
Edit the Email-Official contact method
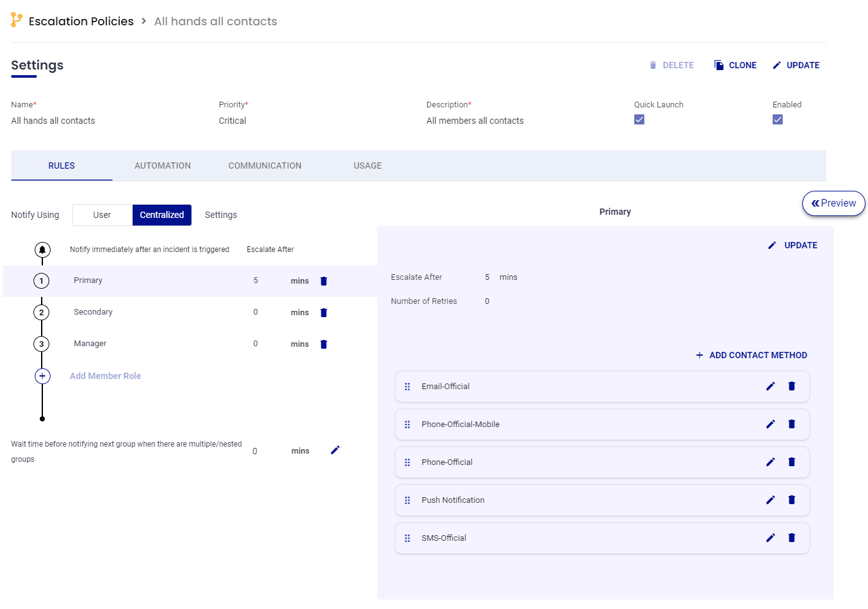(770, 386)
